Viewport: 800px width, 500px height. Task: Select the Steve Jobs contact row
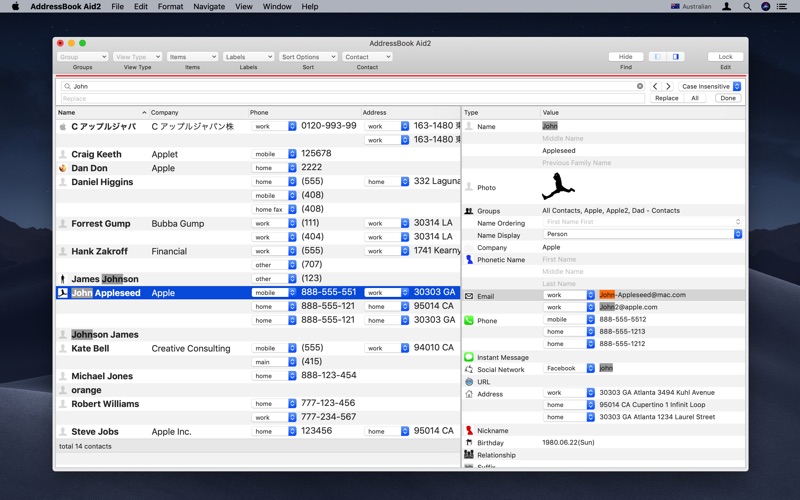click(258, 432)
